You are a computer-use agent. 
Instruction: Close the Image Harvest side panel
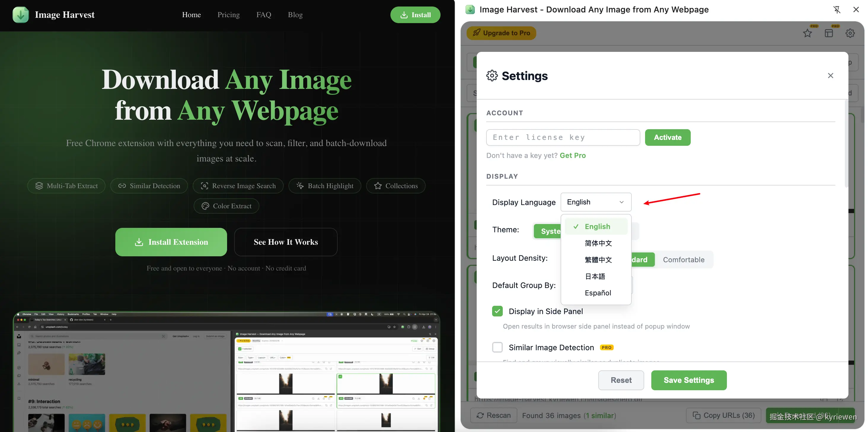click(x=856, y=10)
